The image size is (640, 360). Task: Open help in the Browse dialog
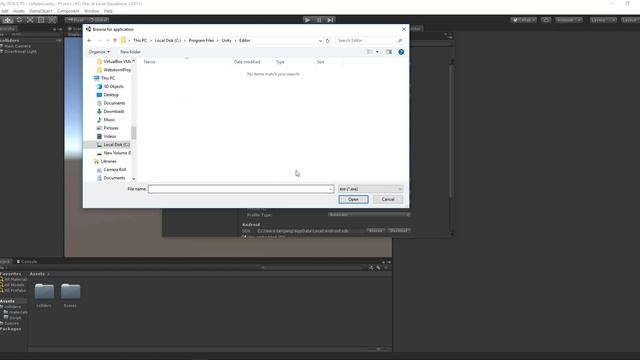coord(401,52)
